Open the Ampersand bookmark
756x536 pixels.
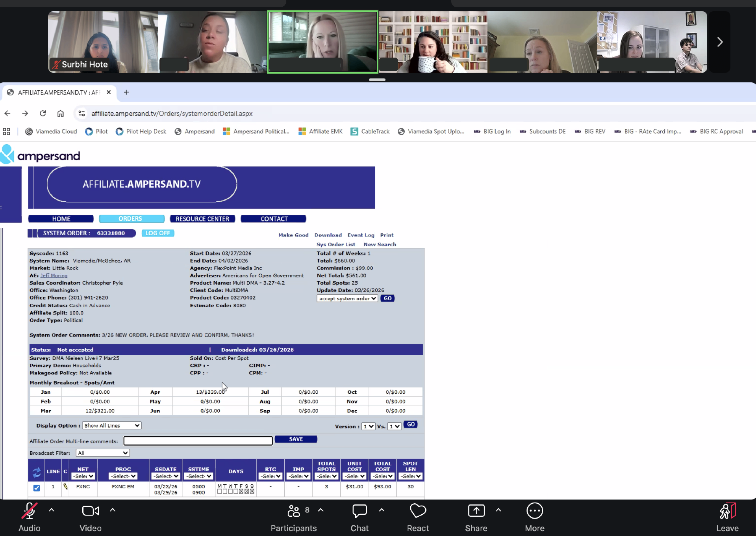[195, 132]
